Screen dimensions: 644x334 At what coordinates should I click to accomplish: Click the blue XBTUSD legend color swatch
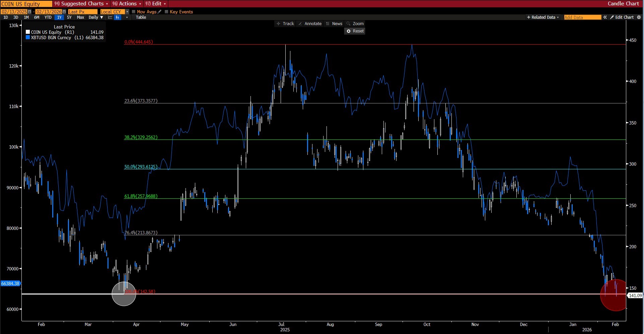pos(28,37)
